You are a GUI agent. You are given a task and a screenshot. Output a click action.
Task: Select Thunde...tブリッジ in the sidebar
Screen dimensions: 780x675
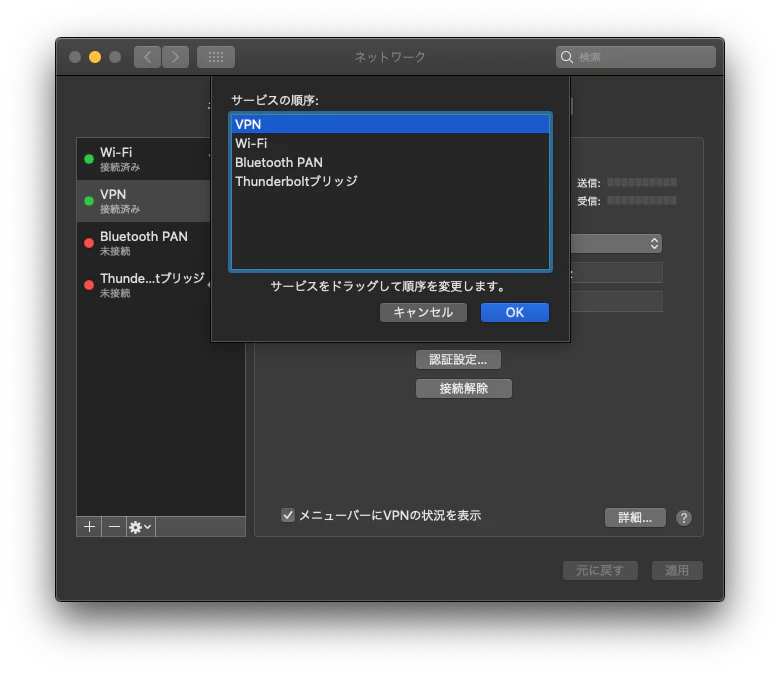pyautogui.click(x=143, y=285)
